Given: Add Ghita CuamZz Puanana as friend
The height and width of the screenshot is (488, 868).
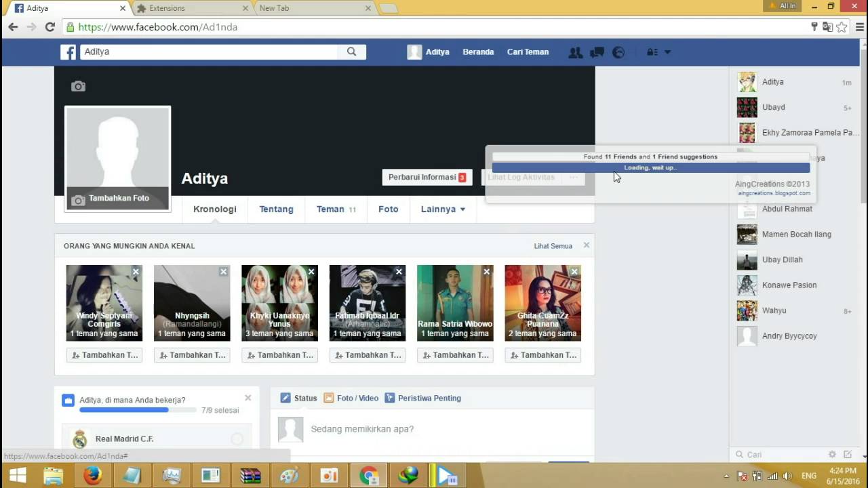Looking at the screenshot, I should [x=543, y=354].
